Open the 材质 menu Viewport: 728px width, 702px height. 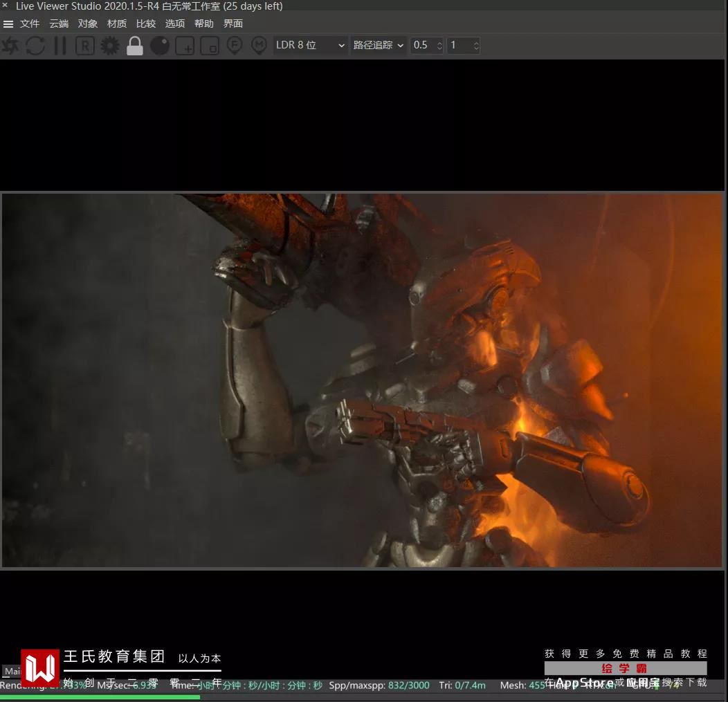click(117, 24)
